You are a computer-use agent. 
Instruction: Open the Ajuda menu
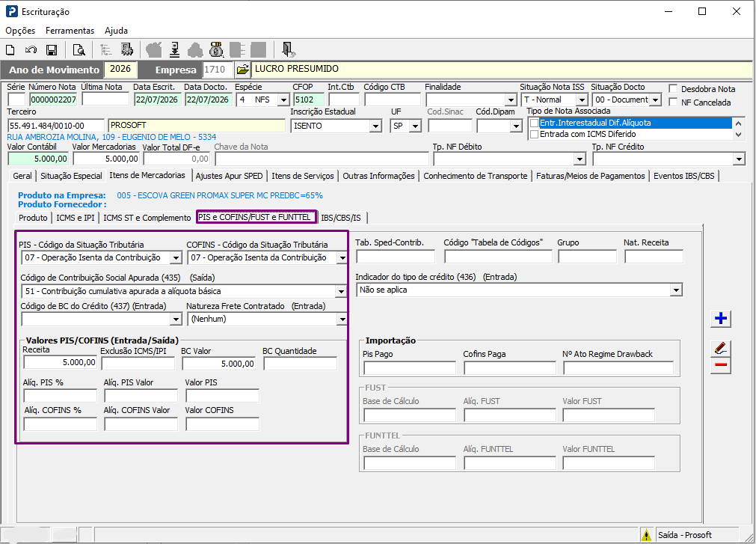116,31
